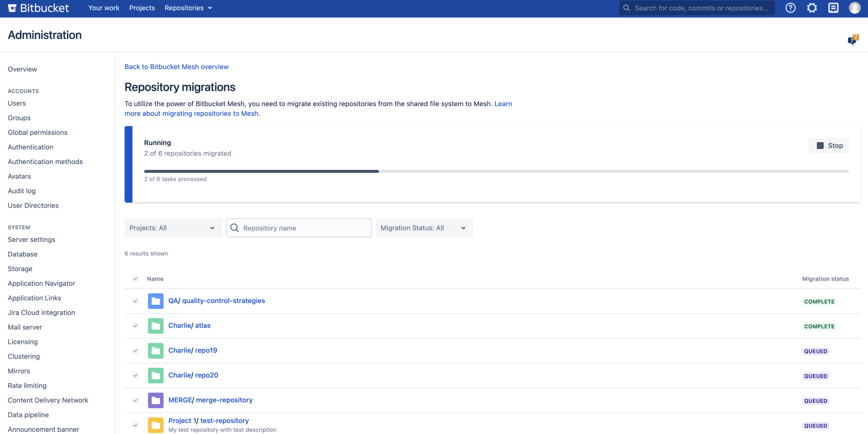Open the user profile avatar

coord(855,8)
